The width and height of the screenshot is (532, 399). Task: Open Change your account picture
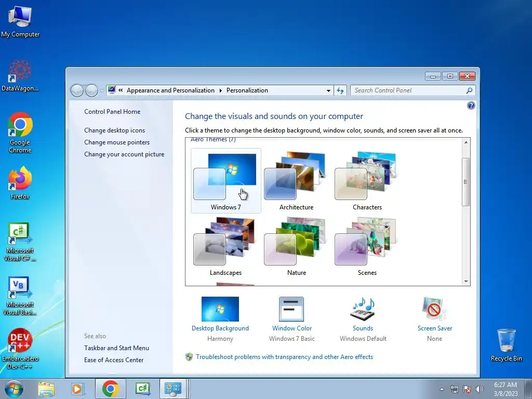pos(124,154)
